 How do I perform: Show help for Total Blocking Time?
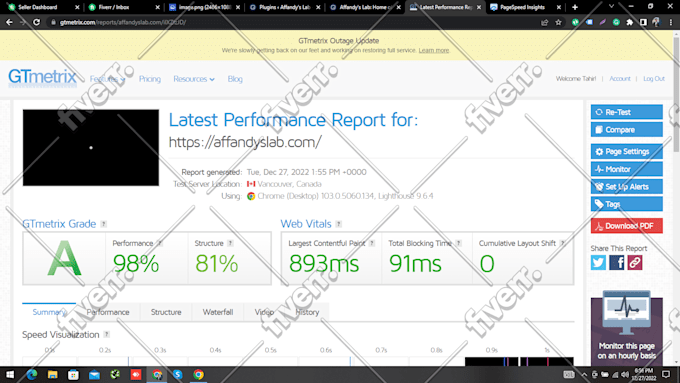click(x=458, y=243)
